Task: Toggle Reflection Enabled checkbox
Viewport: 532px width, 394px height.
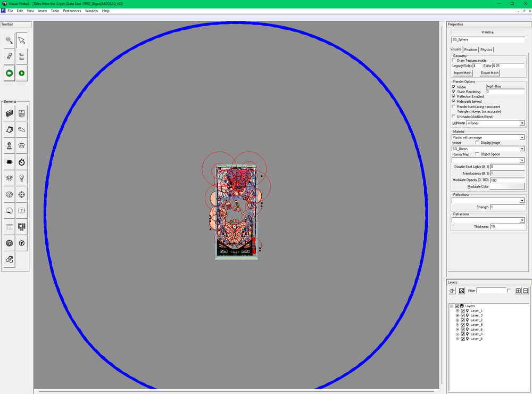Action: coord(454,96)
